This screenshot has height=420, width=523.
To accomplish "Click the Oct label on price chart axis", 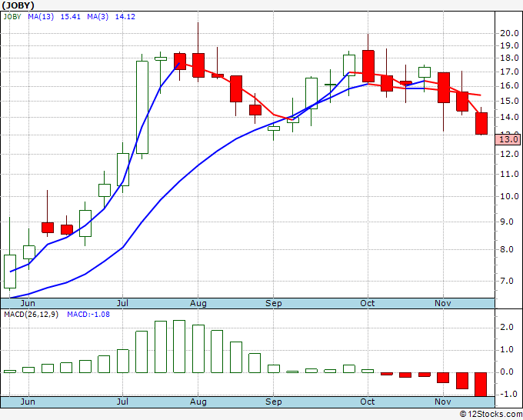I will 368,303.
